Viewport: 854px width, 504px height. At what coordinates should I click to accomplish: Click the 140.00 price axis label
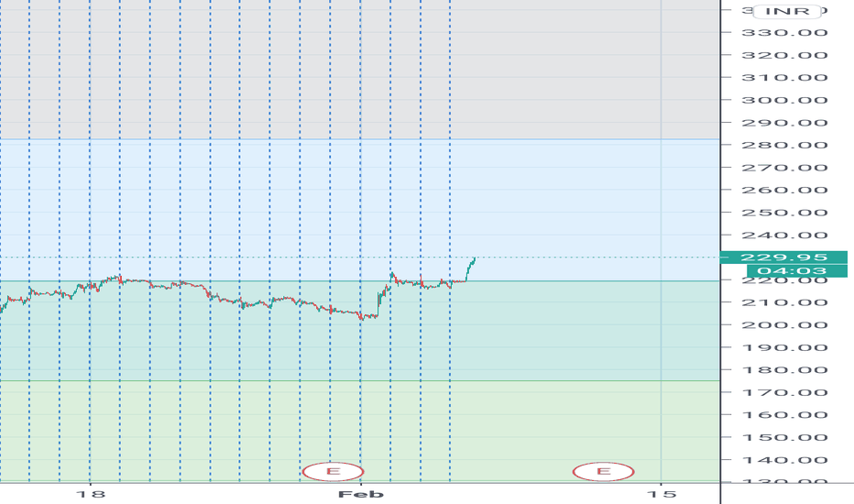click(784, 460)
